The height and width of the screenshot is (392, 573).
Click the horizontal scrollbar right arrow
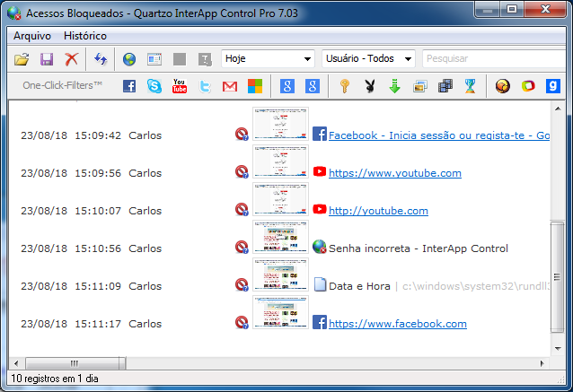[540, 363]
